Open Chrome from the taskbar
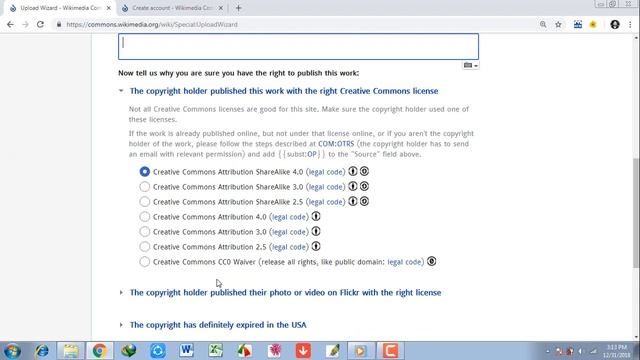640x360 pixels. point(100,351)
